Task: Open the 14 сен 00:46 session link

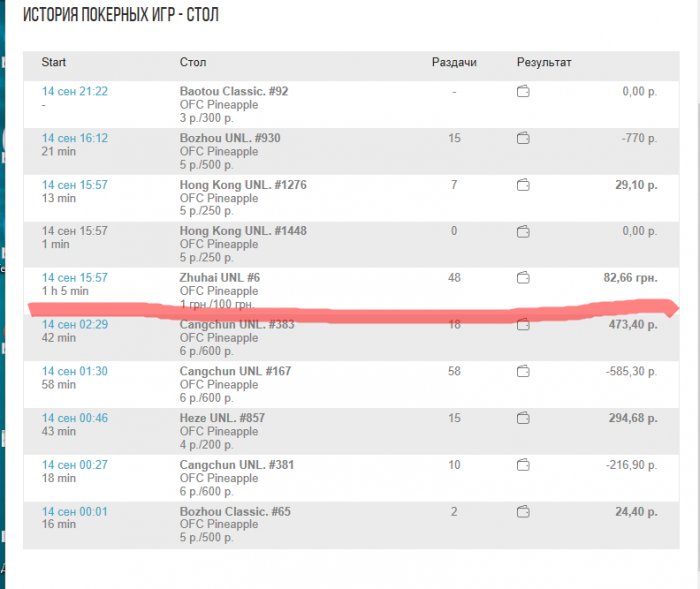Action: [x=74, y=418]
